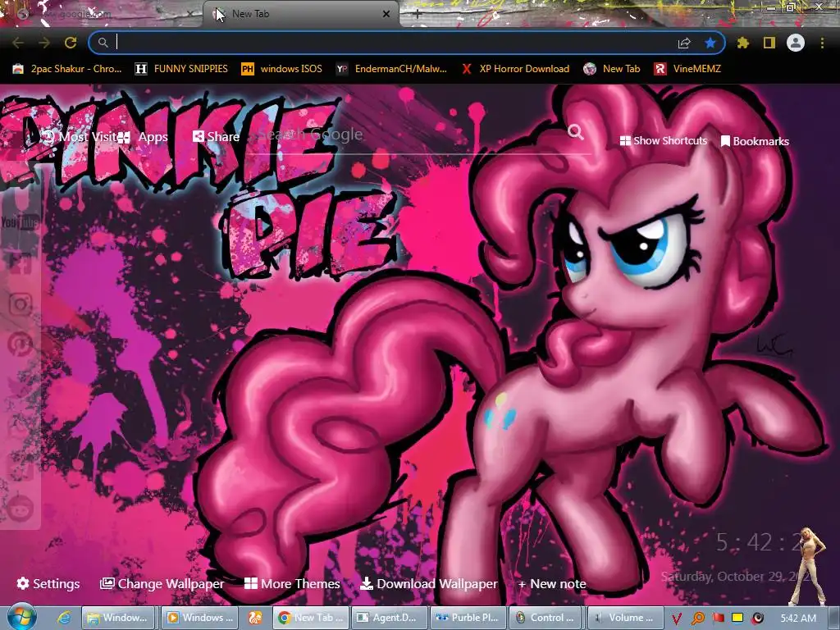Image resolution: width=840 pixels, height=630 pixels.
Task: Click orange browser icon in taskbar
Action: click(254, 618)
